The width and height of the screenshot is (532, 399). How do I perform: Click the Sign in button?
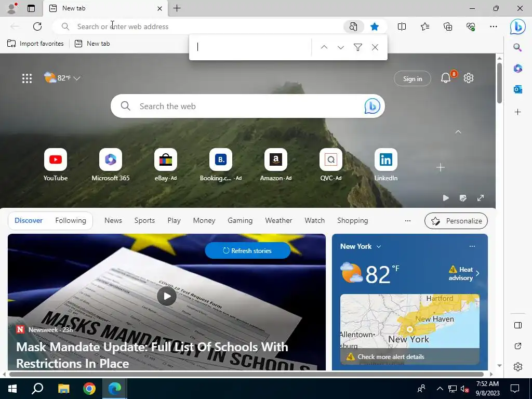pos(412,79)
